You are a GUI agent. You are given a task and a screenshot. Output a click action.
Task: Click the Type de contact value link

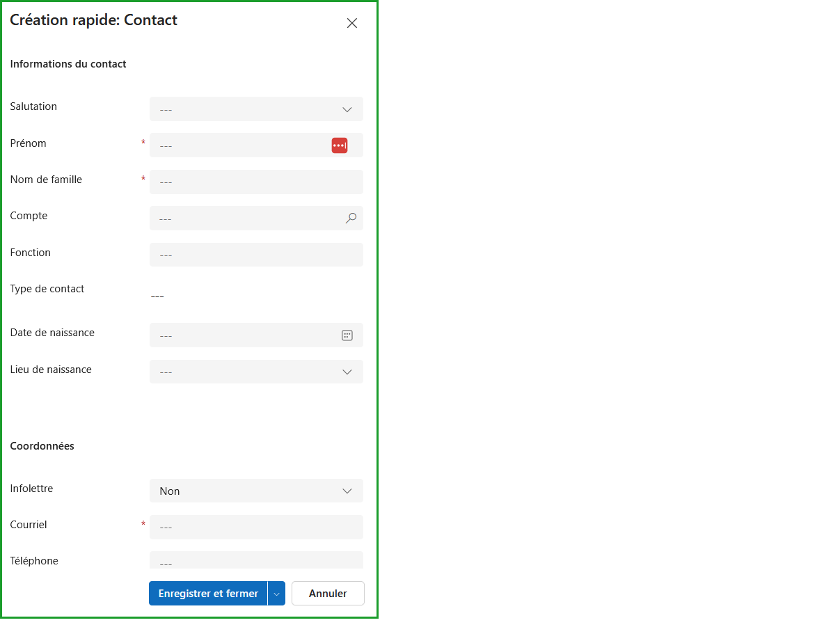157,295
